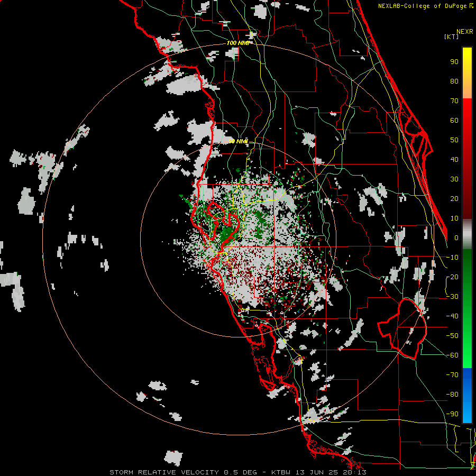Click the NEXR label above the color scale
This screenshot has width=476, height=476.
[x=464, y=32]
